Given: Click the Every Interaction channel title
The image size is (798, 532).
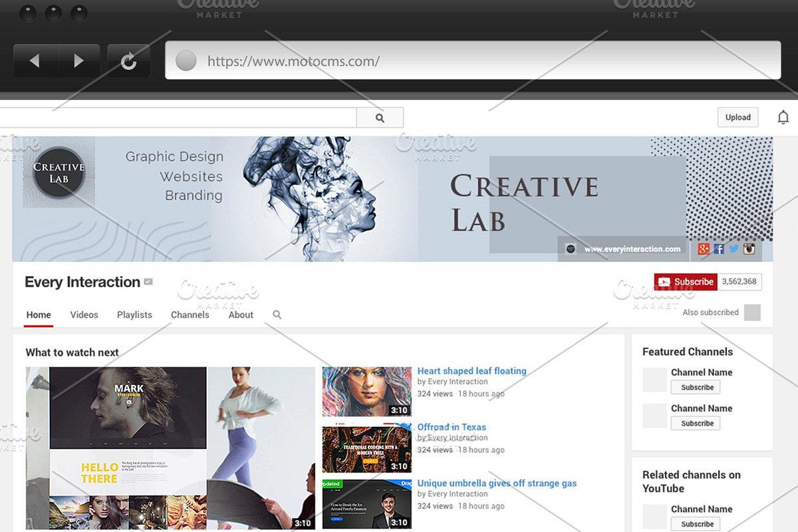Looking at the screenshot, I should coord(82,282).
